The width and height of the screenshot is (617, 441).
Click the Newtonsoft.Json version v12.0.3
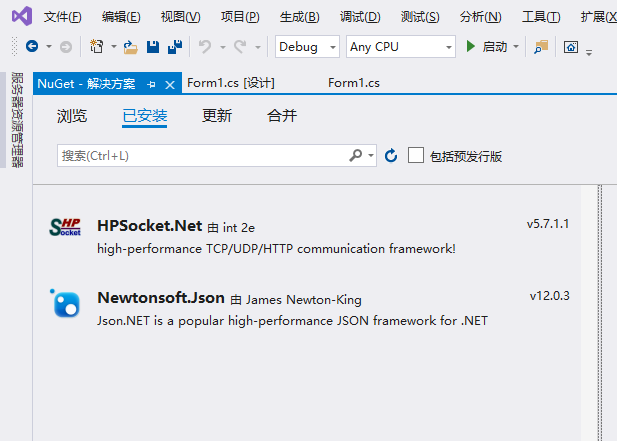click(549, 296)
